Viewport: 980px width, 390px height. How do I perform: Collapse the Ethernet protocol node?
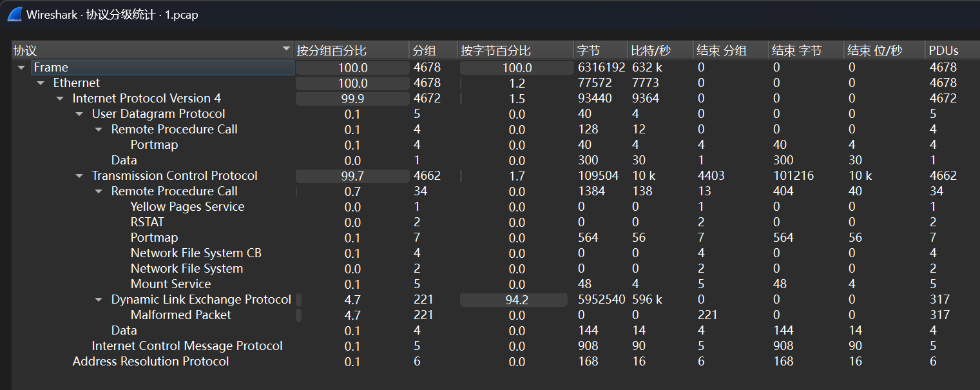41,83
